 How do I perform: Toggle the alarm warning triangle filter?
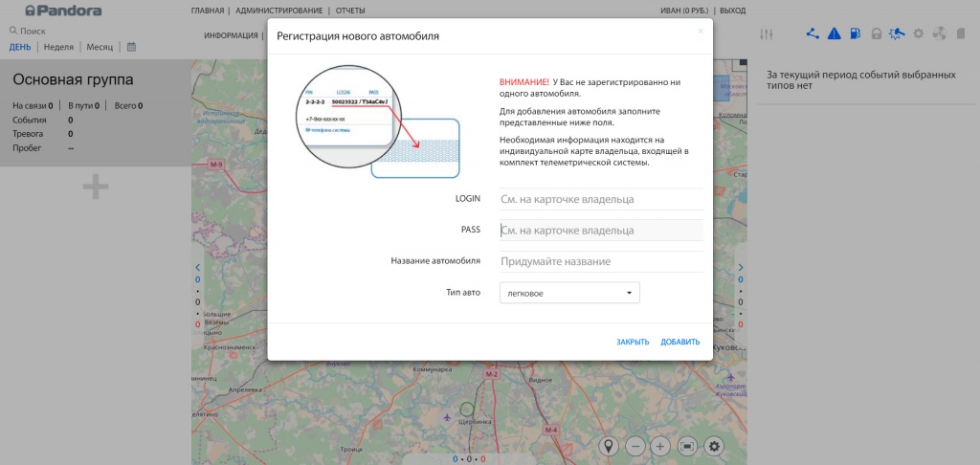tap(834, 34)
